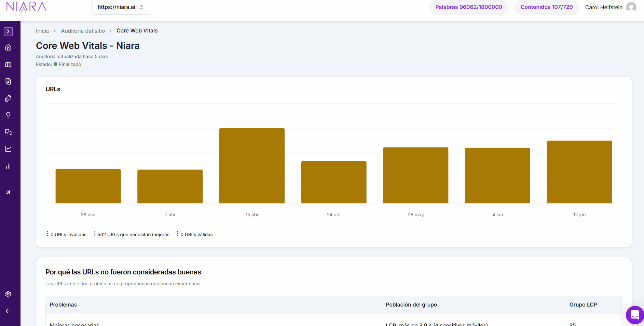Click the Grupo LCP column header
Image resolution: width=644 pixels, height=326 pixels.
pyautogui.click(x=583, y=305)
